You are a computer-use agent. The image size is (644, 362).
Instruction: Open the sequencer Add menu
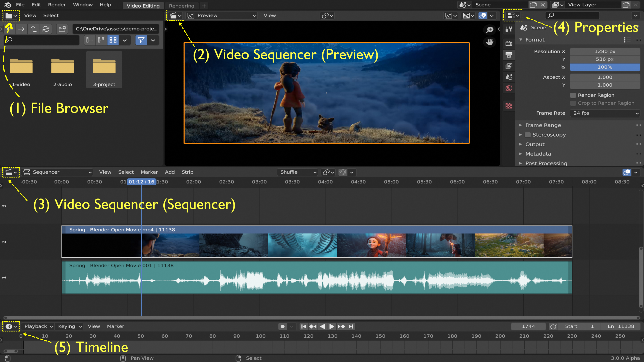170,172
